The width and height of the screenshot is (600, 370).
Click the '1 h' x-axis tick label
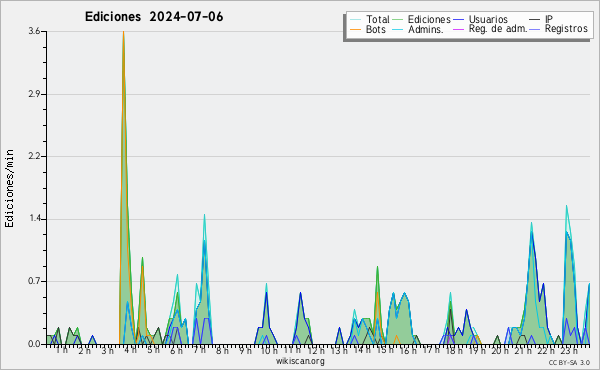pyautogui.click(x=62, y=350)
